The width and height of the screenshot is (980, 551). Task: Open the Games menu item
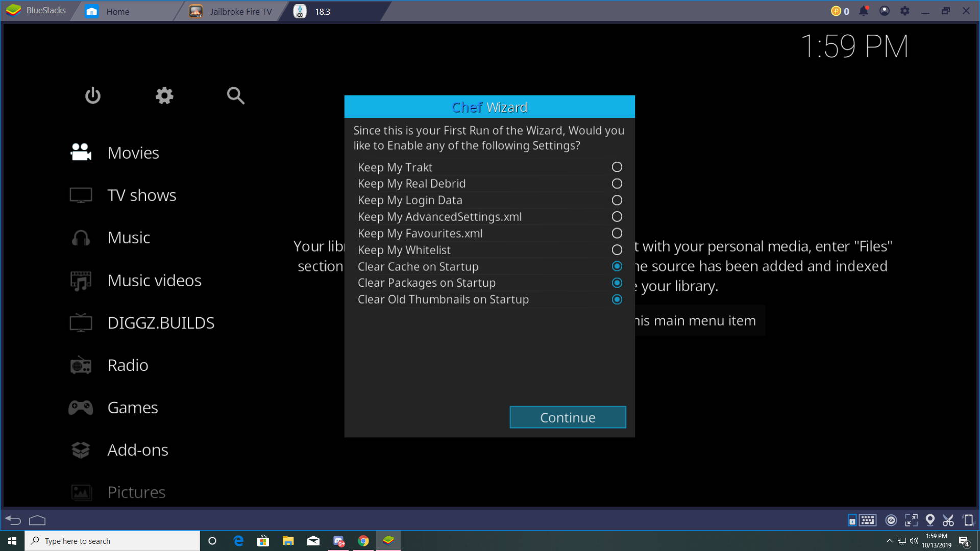[x=133, y=408]
